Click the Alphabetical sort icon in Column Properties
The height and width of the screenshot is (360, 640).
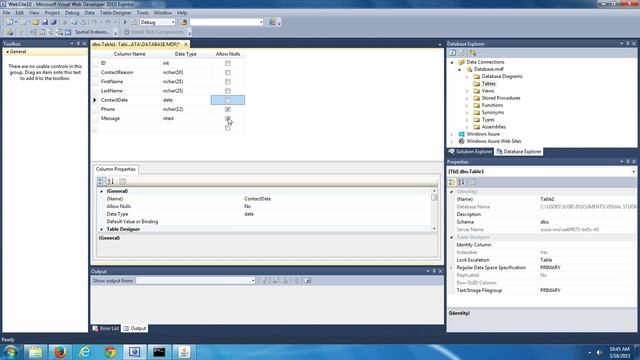click(111, 181)
